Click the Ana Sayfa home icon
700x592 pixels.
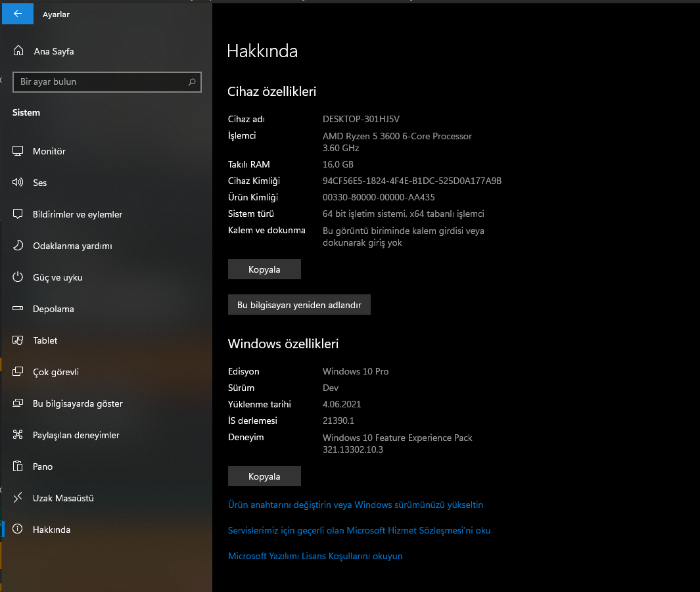(18, 51)
